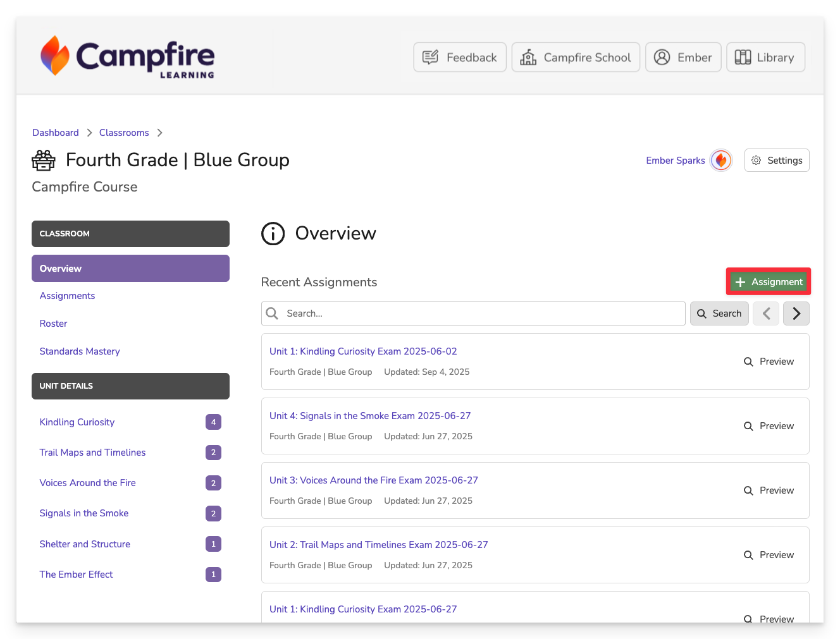Open the Campfire School menu
The width and height of the screenshot is (840, 639).
click(x=575, y=58)
